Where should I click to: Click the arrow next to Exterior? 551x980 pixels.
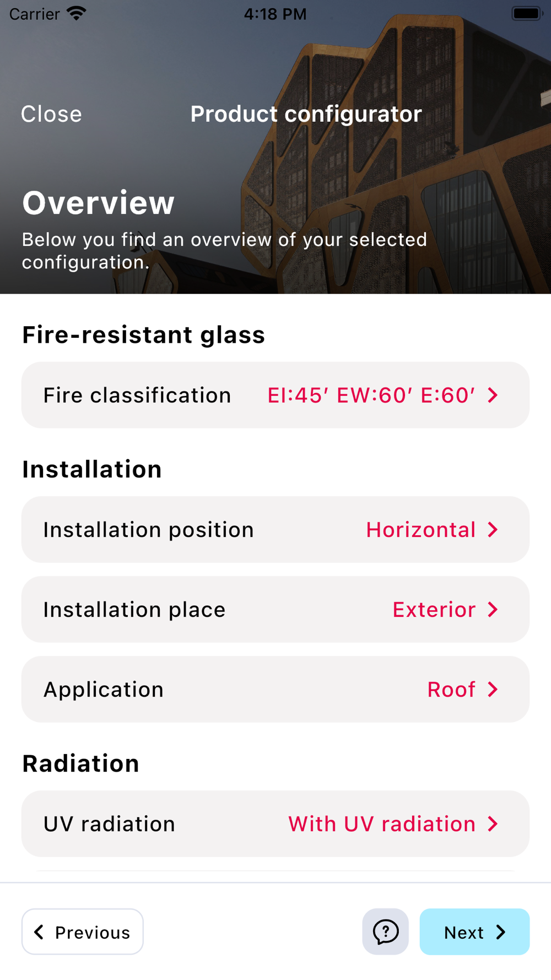[493, 610]
